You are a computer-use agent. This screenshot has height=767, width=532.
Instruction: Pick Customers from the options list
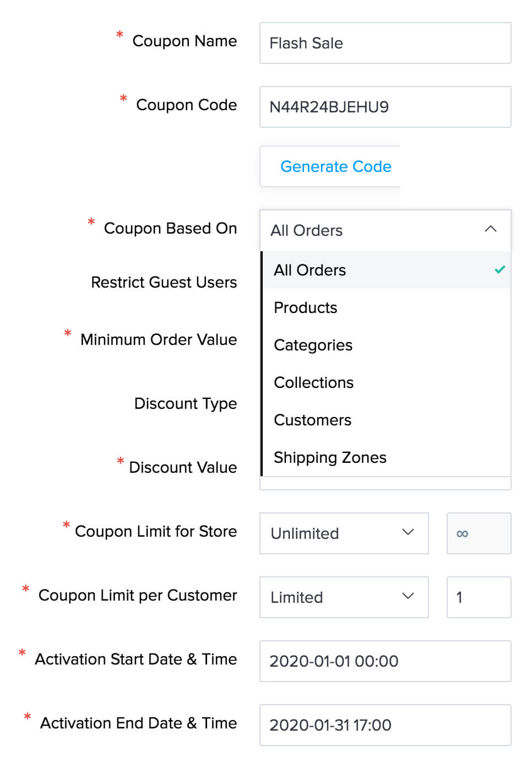(312, 420)
